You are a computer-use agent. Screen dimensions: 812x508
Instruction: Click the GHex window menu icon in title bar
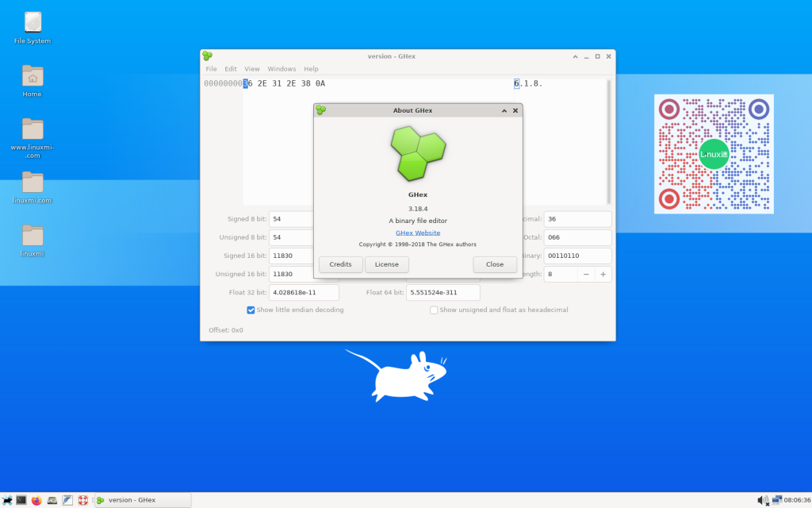pyautogui.click(x=208, y=56)
